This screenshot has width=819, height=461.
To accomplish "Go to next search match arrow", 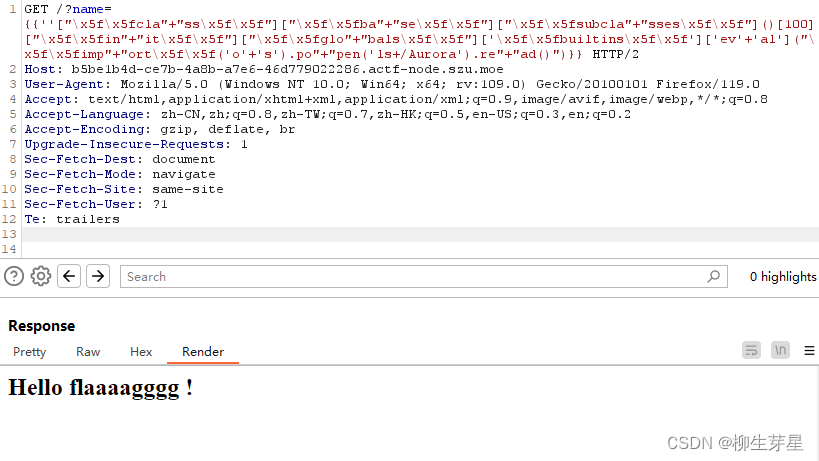I will click(x=98, y=276).
